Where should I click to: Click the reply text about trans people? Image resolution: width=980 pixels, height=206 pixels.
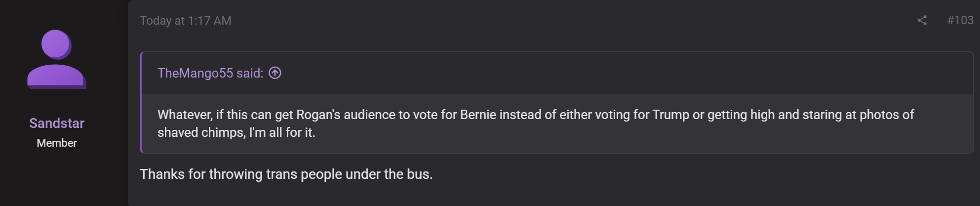(286, 174)
